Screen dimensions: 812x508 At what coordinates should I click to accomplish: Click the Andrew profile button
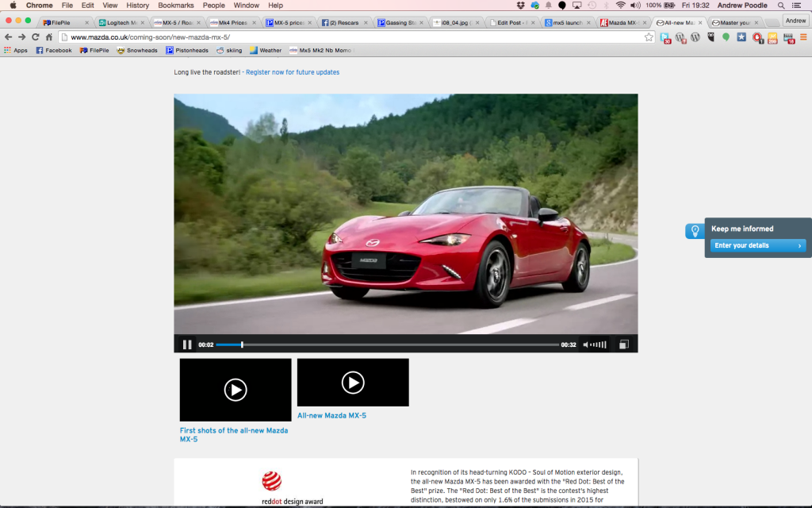795,21
